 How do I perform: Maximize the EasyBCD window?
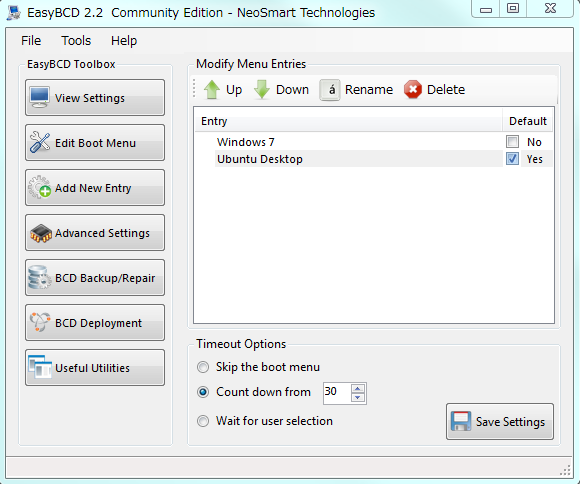[513, 9]
